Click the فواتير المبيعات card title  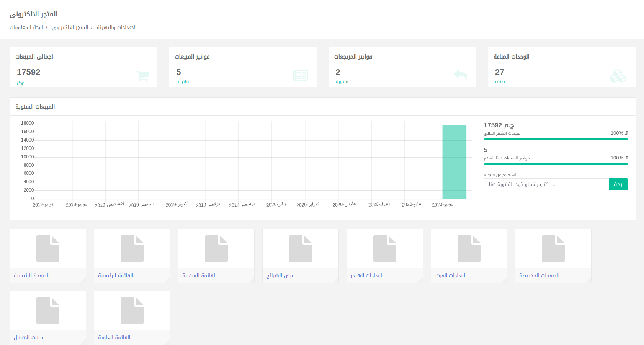[x=192, y=57]
